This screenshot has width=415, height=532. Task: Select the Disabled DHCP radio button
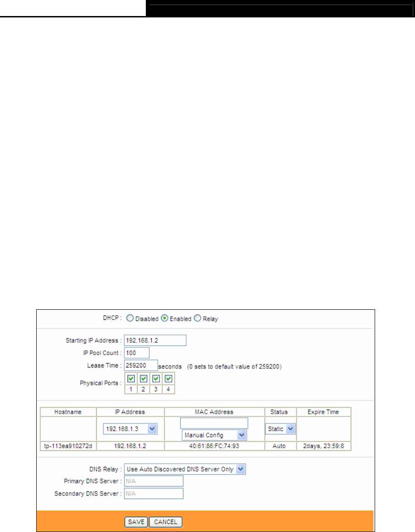coord(130,318)
